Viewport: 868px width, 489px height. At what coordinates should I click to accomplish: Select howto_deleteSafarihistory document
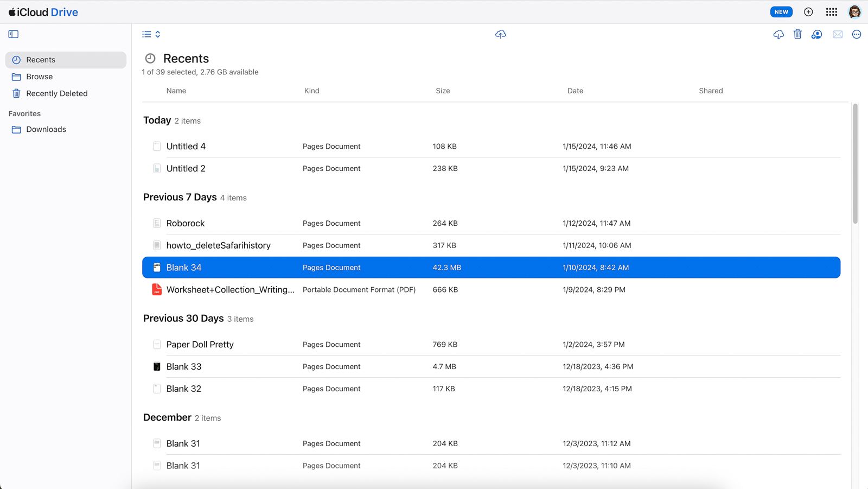point(491,245)
